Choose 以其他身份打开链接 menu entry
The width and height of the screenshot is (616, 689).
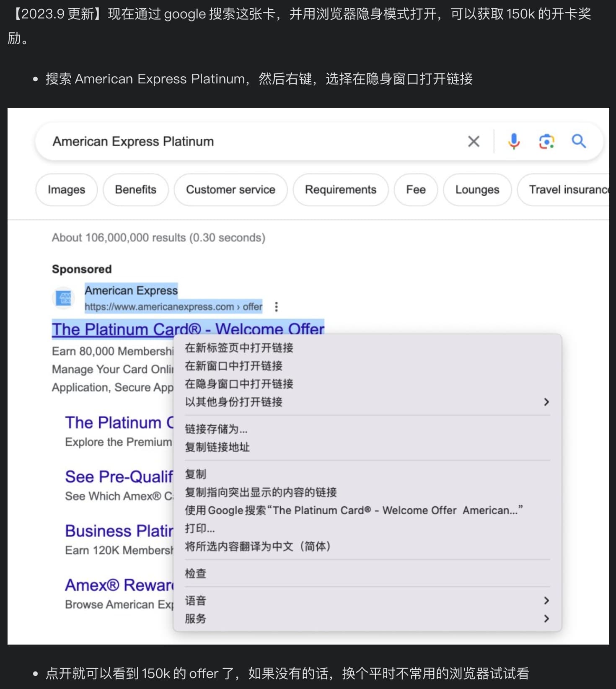(x=367, y=402)
